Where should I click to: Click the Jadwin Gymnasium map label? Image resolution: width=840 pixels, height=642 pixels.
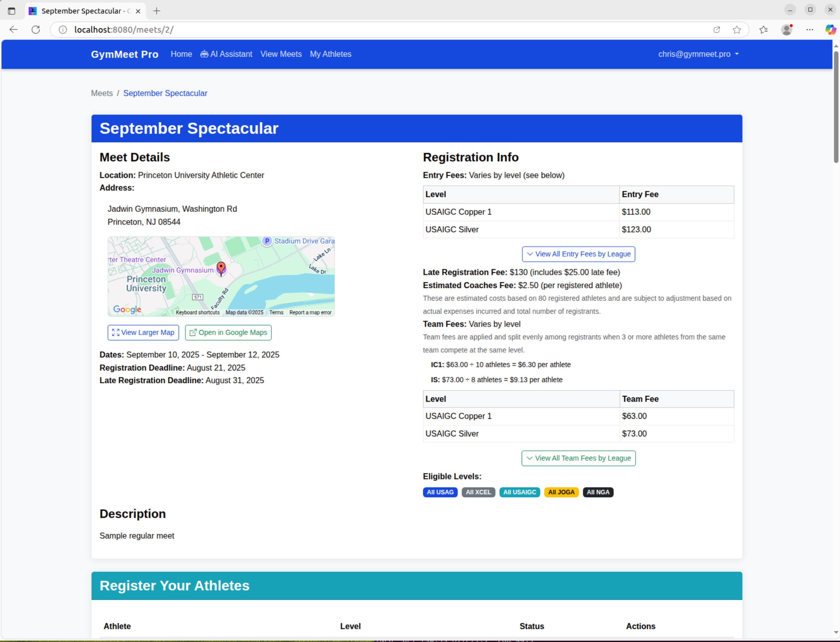183,270
